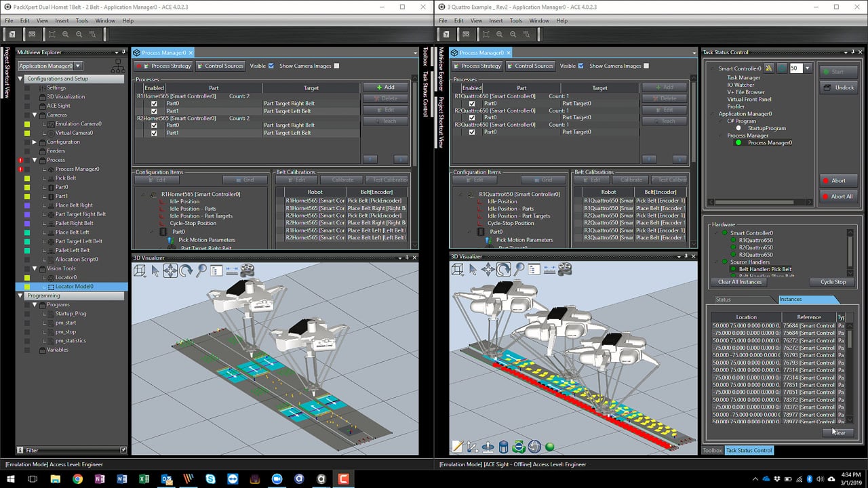The width and height of the screenshot is (868, 488).
Task: Click the measurement ruler icon in right visualizer
Action: pyautogui.click(x=550, y=270)
